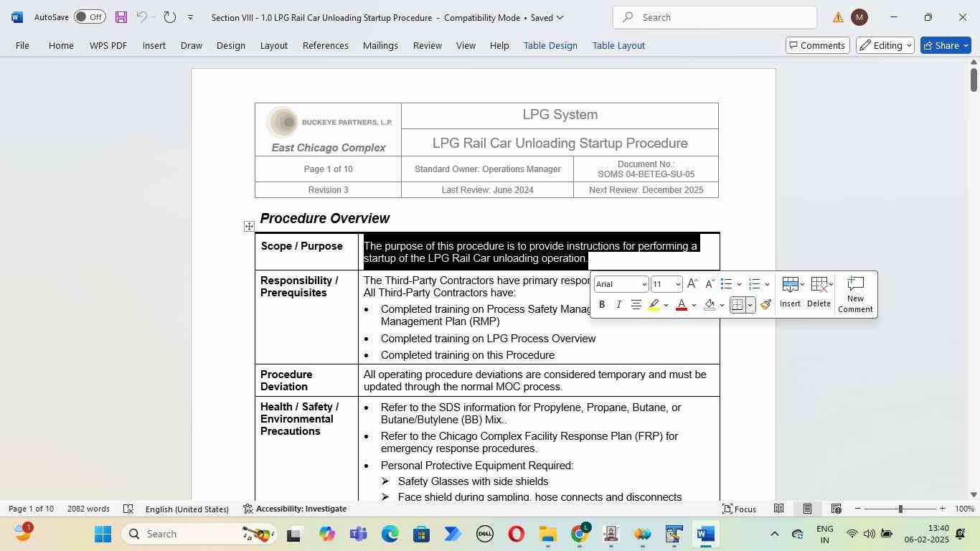Click the zoom slider handle
The height and width of the screenshot is (551, 980).
pyautogui.click(x=900, y=509)
